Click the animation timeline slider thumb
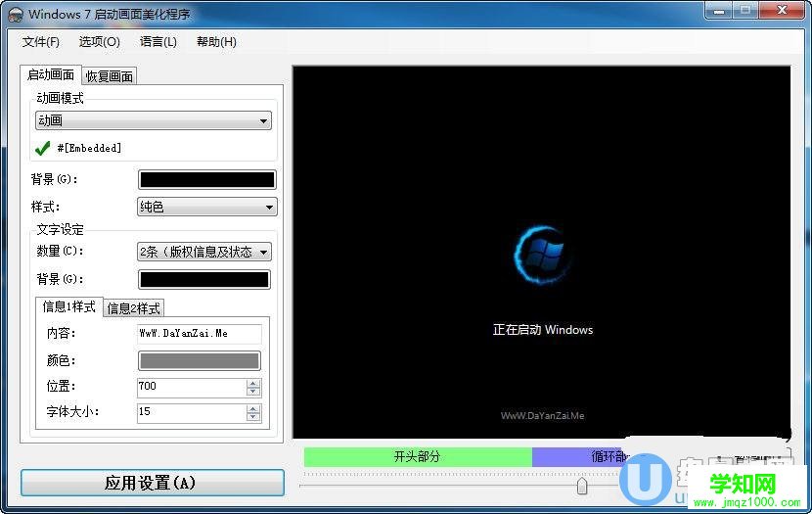Viewport: 812px width, 514px height. [582, 486]
